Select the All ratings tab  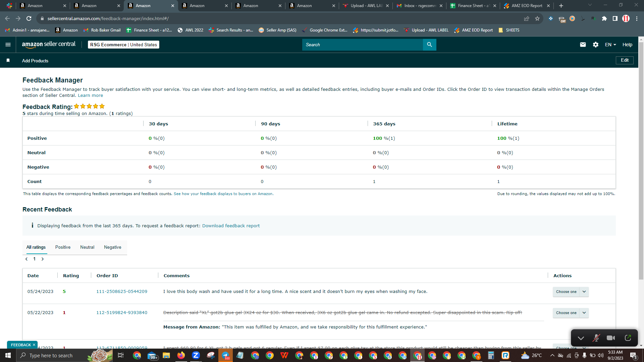(x=36, y=247)
